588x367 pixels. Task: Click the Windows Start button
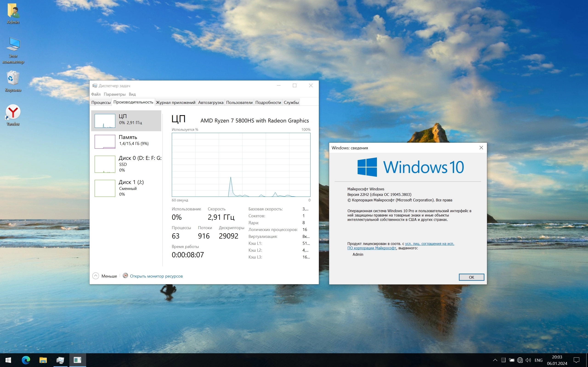[8, 360]
